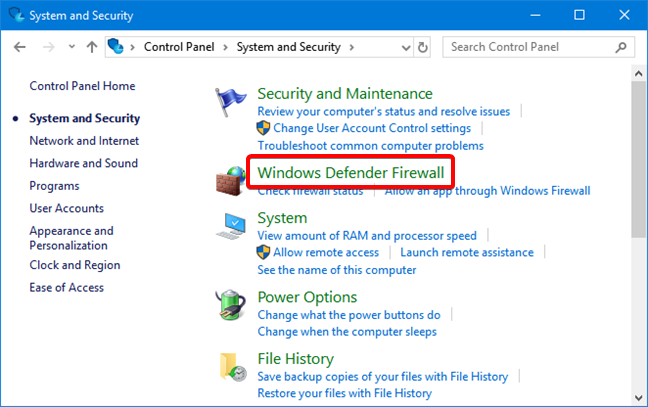648x407 pixels.
Task: Click the scrollbar up arrow
Action: coord(638,74)
